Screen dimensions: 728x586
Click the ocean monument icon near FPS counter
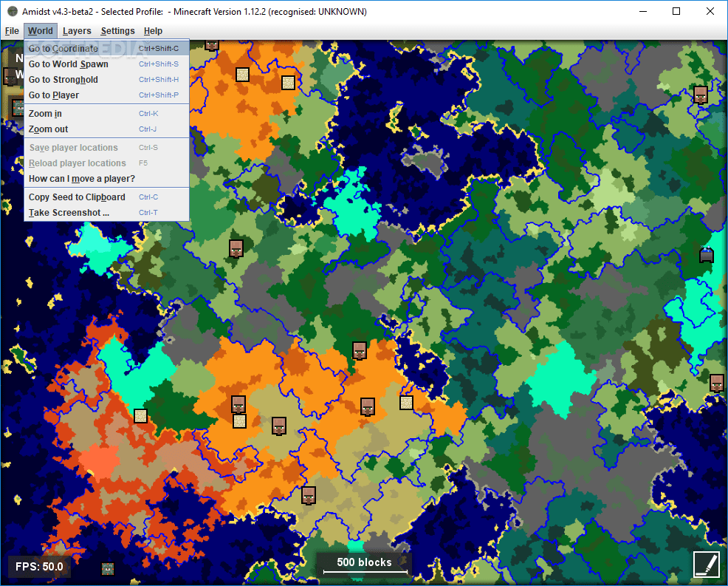click(x=108, y=568)
